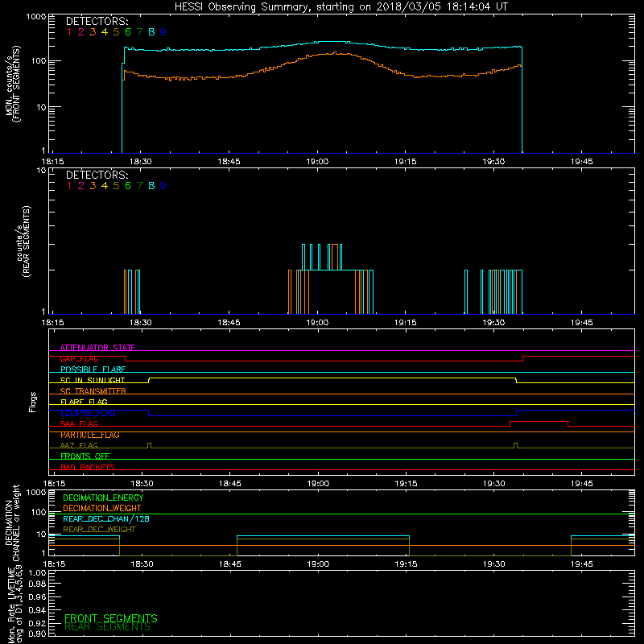This screenshot has height=644, width=644.
Task: Click the REAR_DEC_CHAN/128 legend label
Action: click(106, 519)
